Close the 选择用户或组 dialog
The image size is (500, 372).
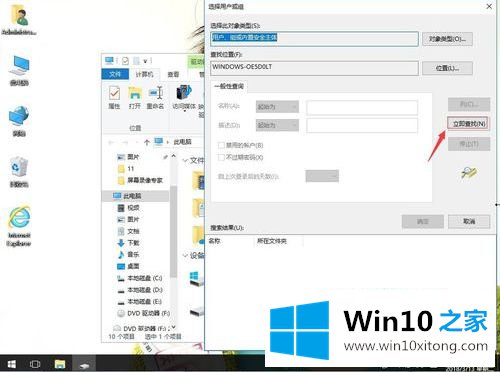[x=489, y=6]
